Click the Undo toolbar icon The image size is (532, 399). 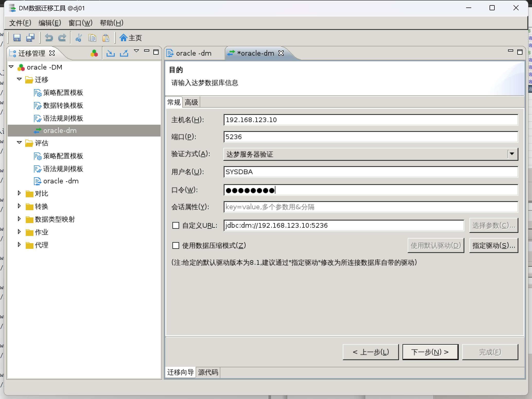(x=49, y=38)
